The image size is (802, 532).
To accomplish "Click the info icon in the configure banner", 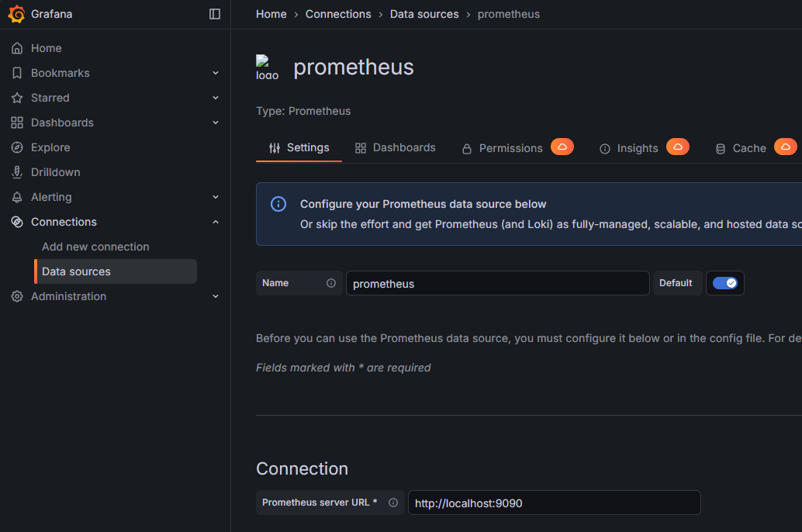I will [278, 204].
